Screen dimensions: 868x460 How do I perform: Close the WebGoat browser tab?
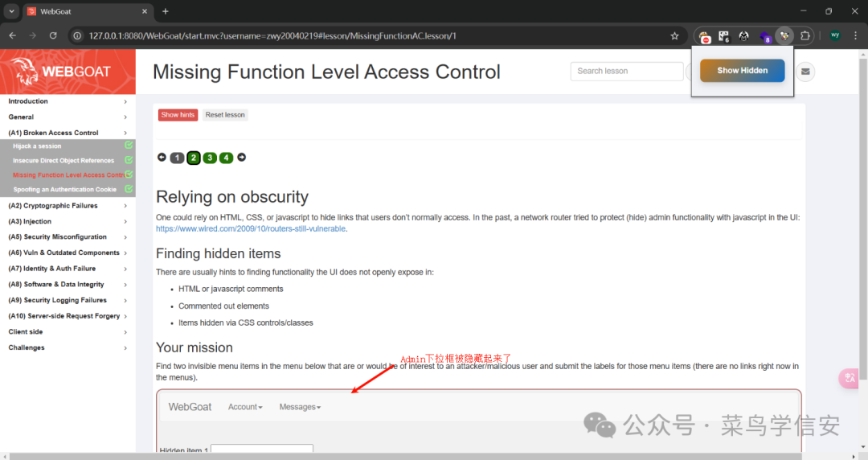tap(145, 11)
